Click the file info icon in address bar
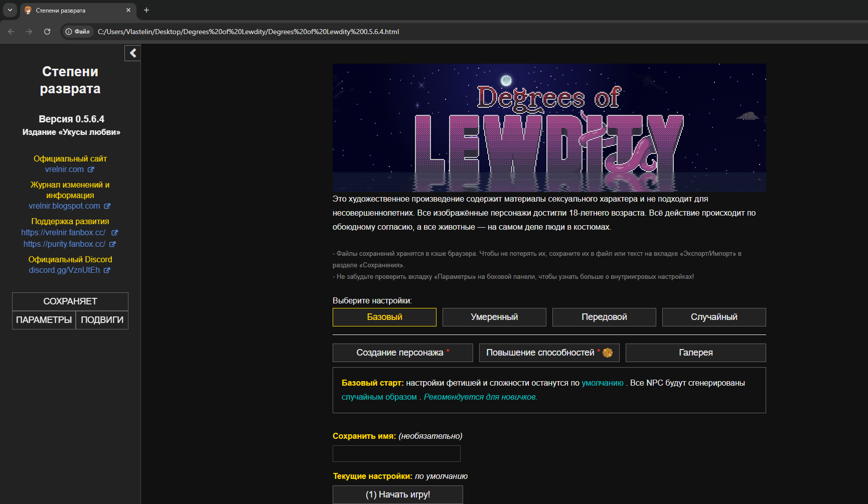The height and width of the screenshot is (504, 868). 69,32
